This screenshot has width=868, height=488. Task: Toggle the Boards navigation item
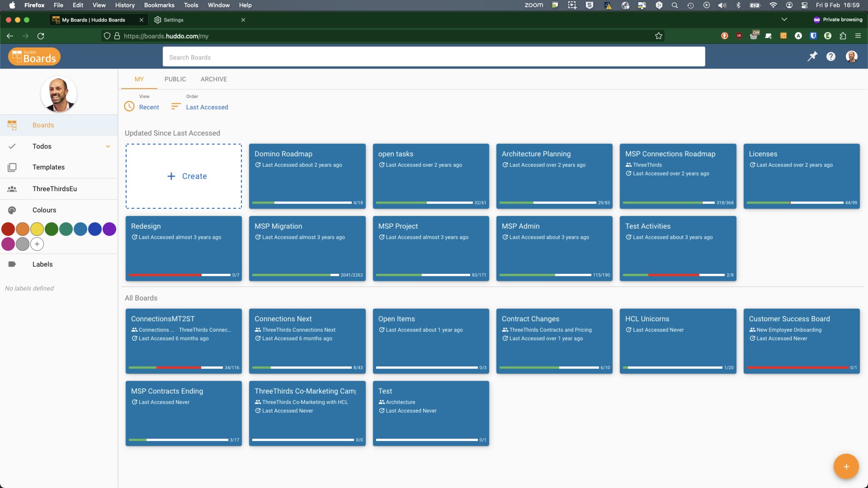(x=59, y=125)
